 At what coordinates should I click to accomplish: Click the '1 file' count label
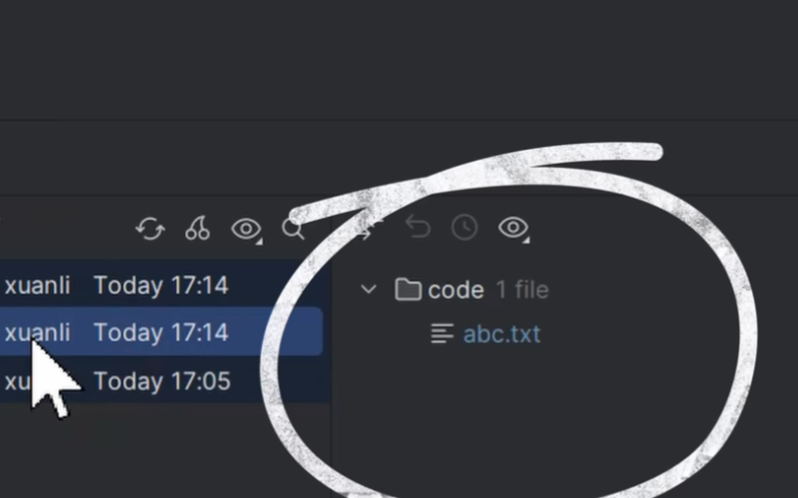(x=522, y=290)
